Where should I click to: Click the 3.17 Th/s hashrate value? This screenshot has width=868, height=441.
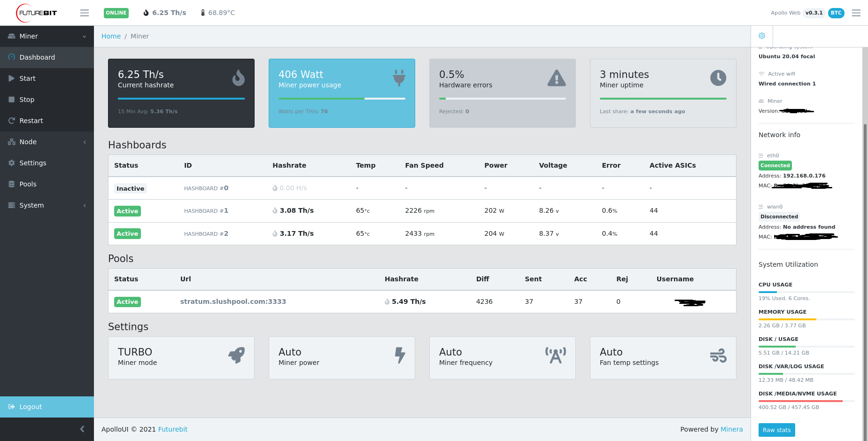coord(297,233)
